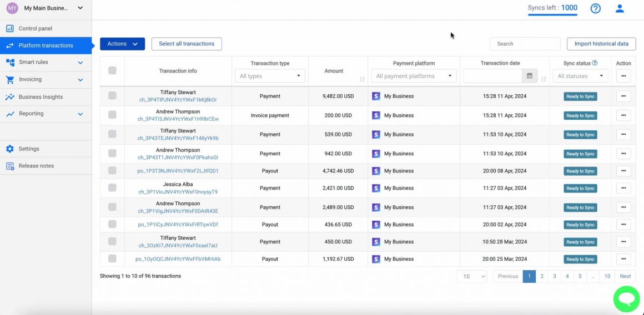Click the Previous page button

(x=508, y=276)
